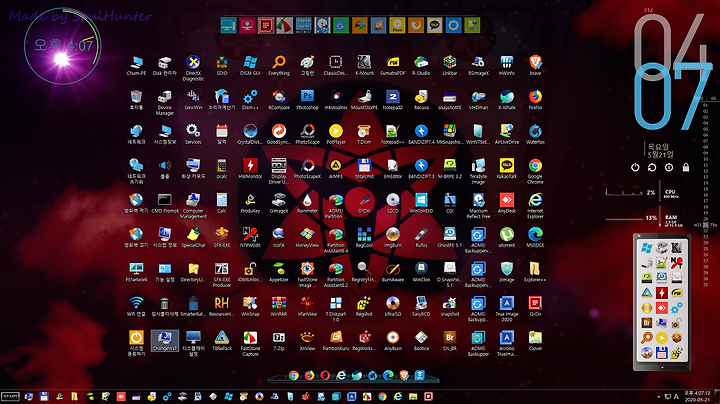This screenshot has width=720, height=404.
Task: Launch RegCool desktop icon
Action: (x=364, y=237)
